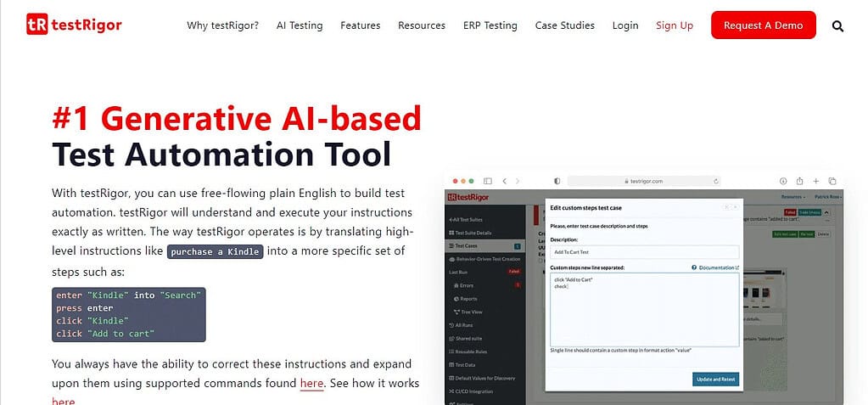Select Features in the top navigation
The image size is (868, 405).
click(361, 25)
